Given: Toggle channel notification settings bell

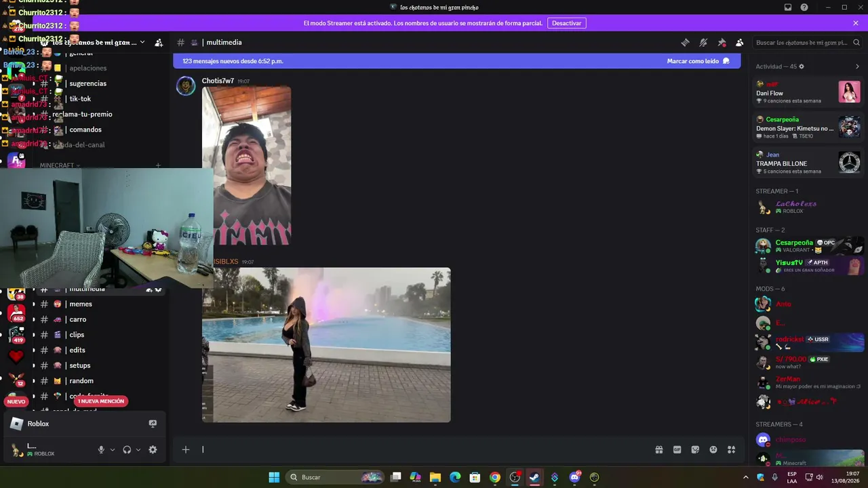Looking at the screenshot, I should tap(703, 42).
